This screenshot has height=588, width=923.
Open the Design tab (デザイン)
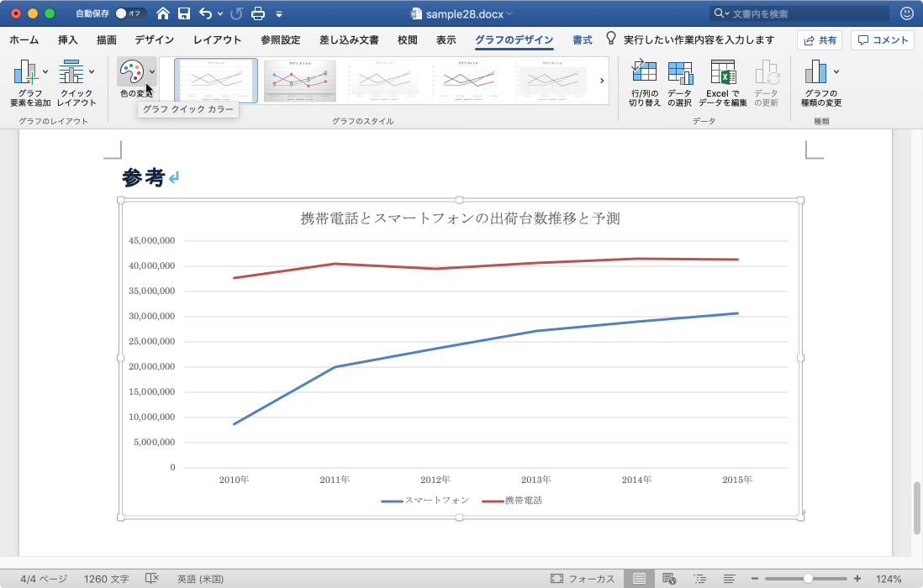(154, 40)
